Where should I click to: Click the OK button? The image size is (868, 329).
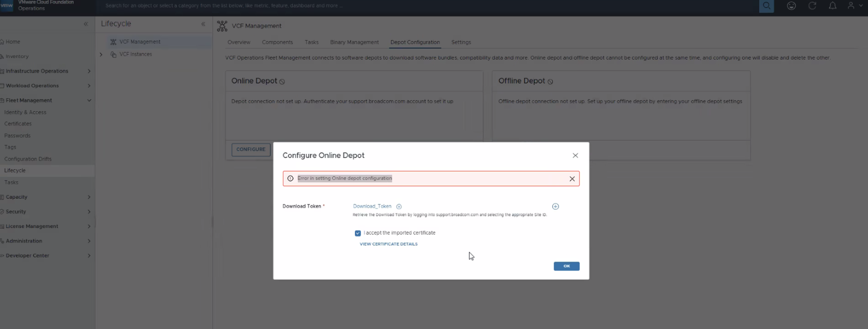tap(566, 266)
